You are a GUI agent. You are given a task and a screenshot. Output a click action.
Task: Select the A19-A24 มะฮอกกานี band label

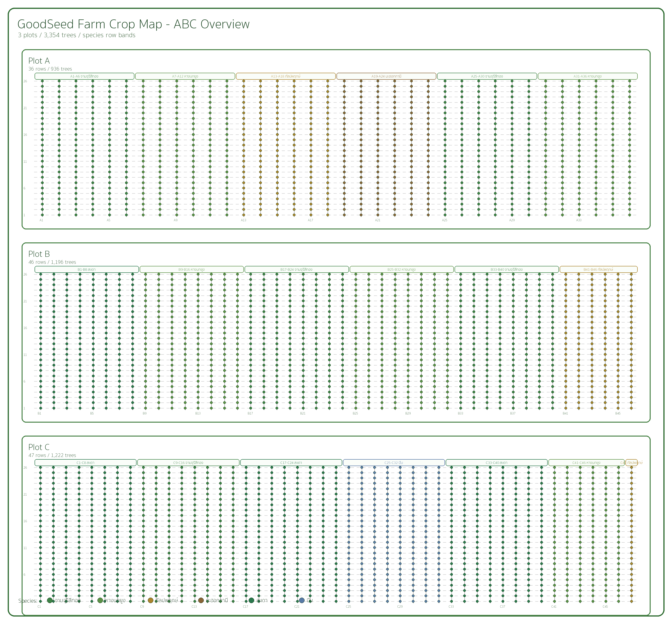(x=386, y=76)
